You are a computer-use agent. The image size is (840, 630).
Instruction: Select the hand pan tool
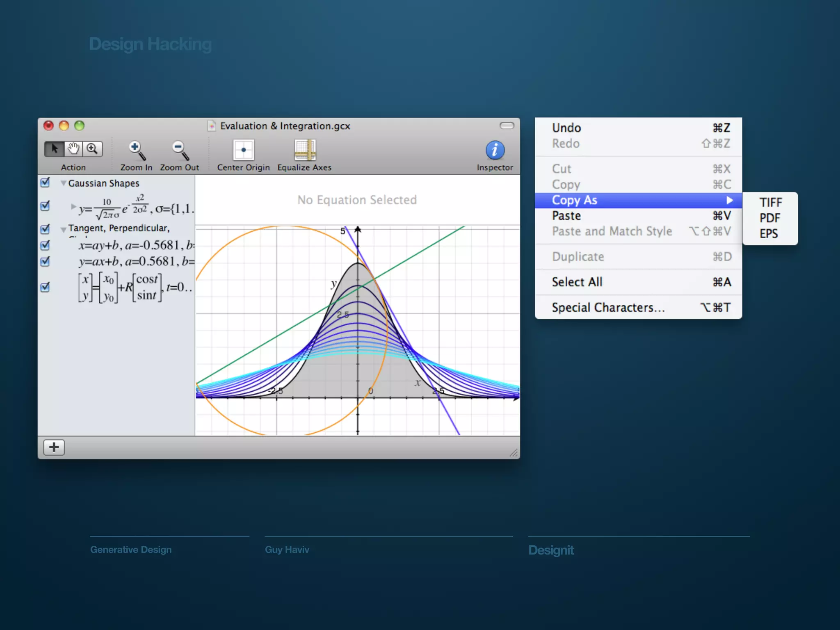73,149
